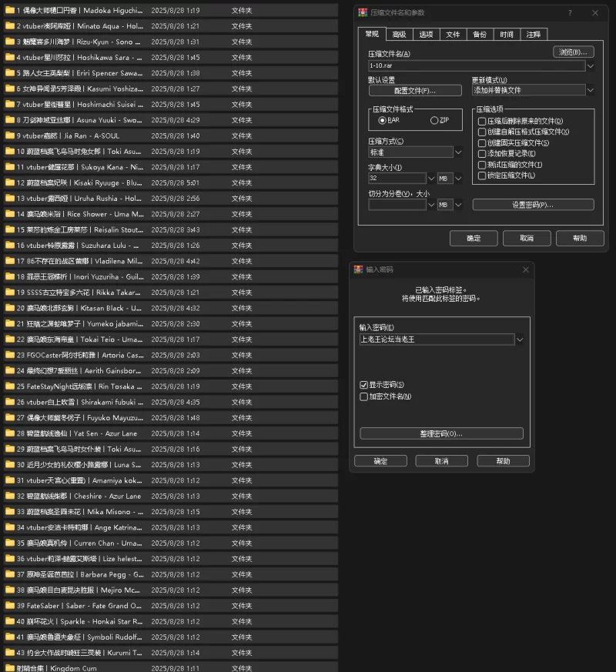Open 配置文件(F)... button
Viewport: 616px width, 672px height.
click(x=415, y=90)
